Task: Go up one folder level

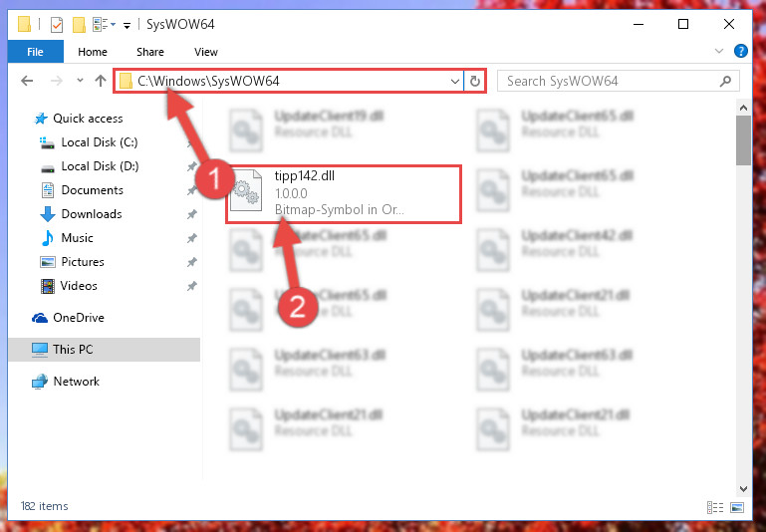Action: click(x=101, y=81)
